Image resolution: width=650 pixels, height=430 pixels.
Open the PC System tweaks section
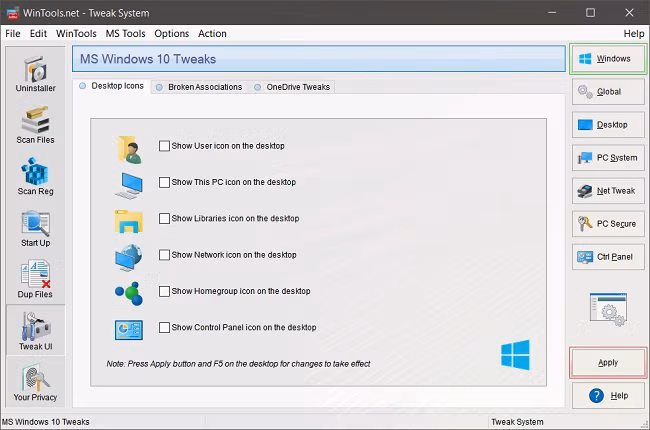(608, 158)
